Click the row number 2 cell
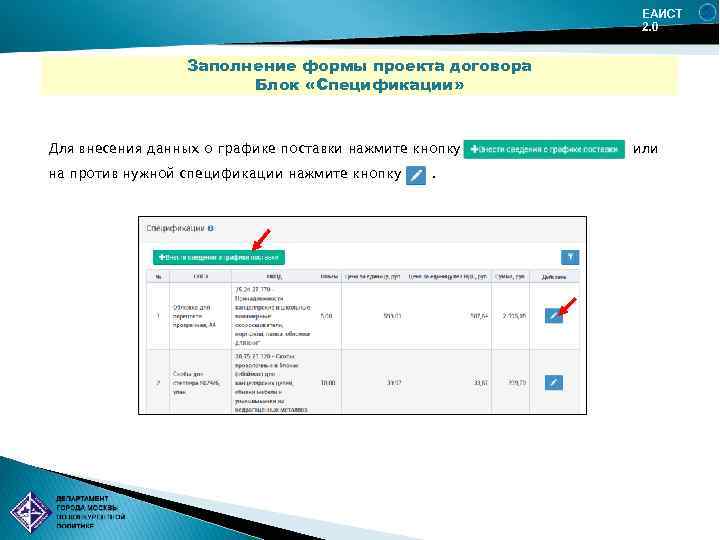 click(x=158, y=382)
